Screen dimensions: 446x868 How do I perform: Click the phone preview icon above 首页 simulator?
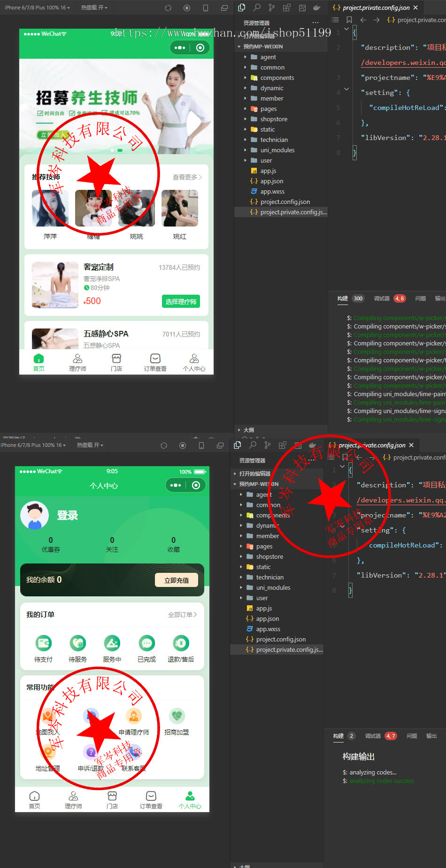pos(206,8)
